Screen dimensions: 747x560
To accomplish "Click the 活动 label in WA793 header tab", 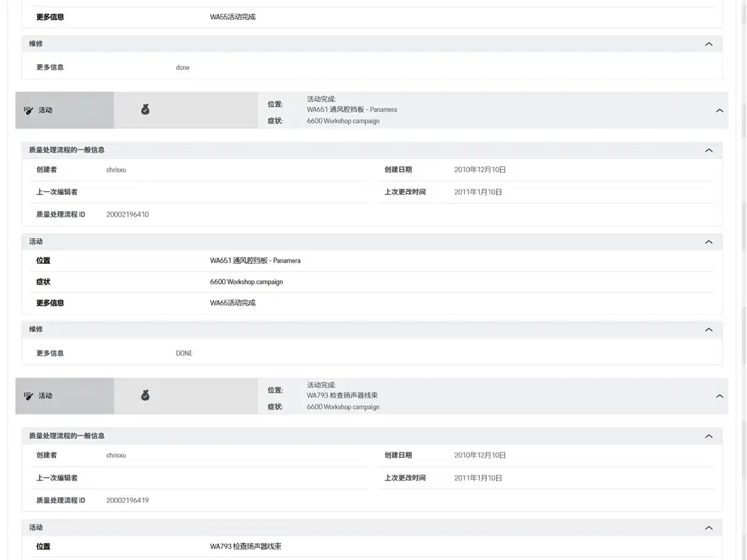I will (45, 396).
